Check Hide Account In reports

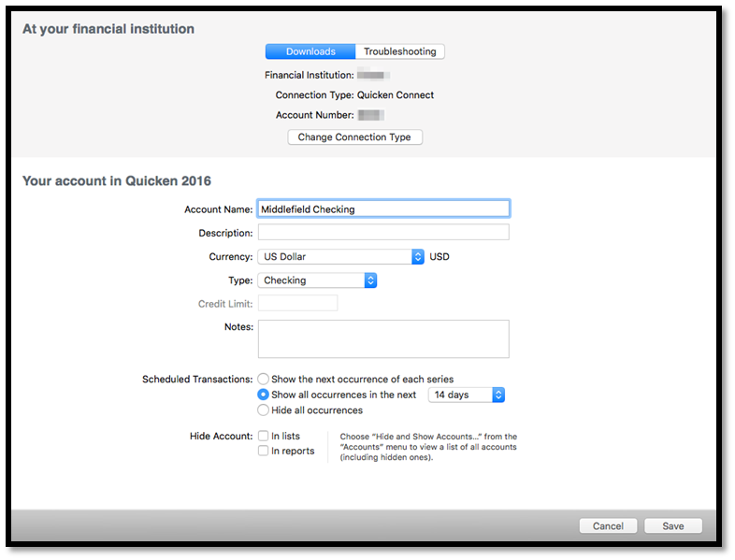click(264, 451)
